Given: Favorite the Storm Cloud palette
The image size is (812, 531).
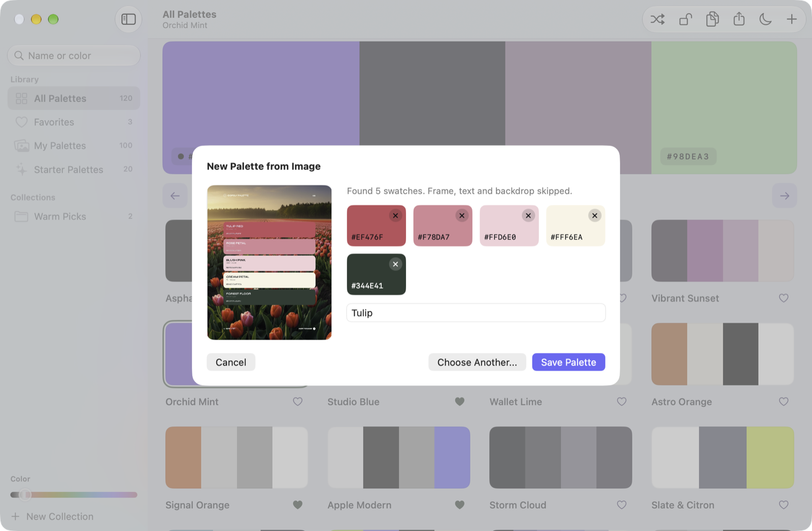Looking at the screenshot, I should pos(622,505).
